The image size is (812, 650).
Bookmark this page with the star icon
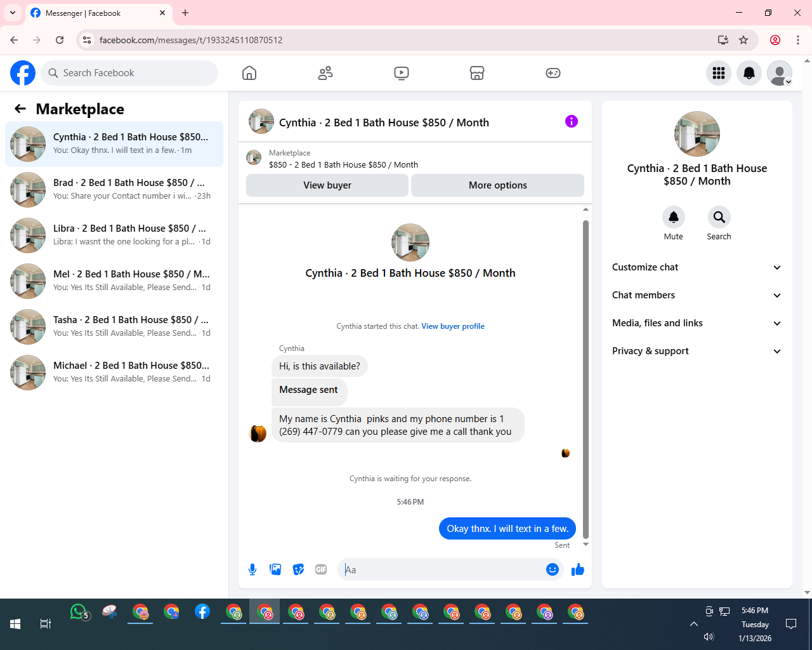(x=743, y=40)
